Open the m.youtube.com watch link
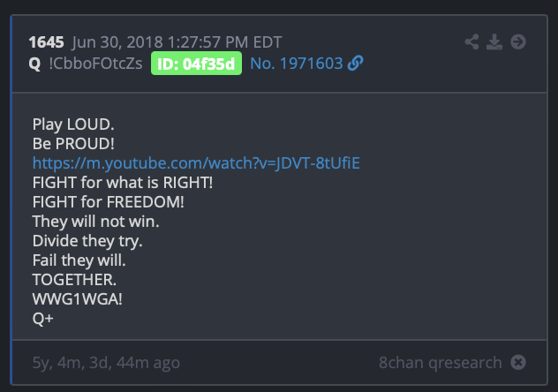558x392 pixels. [x=196, y=163]
